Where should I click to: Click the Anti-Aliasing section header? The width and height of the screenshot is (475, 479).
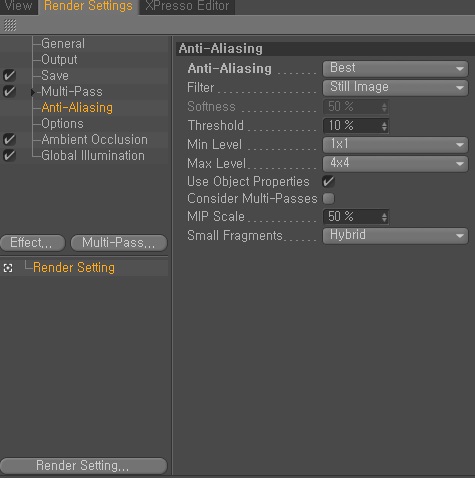tap(325, 49)
